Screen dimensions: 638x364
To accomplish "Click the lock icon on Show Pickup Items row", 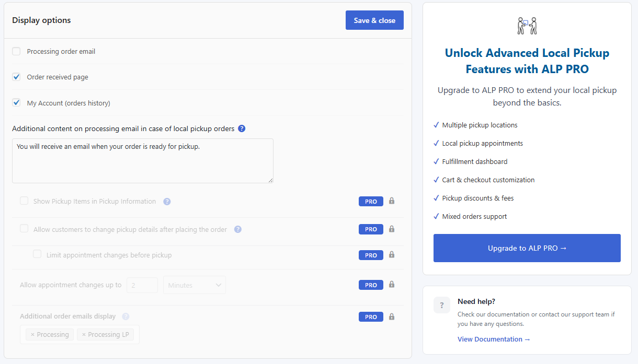I will (392, 201).
